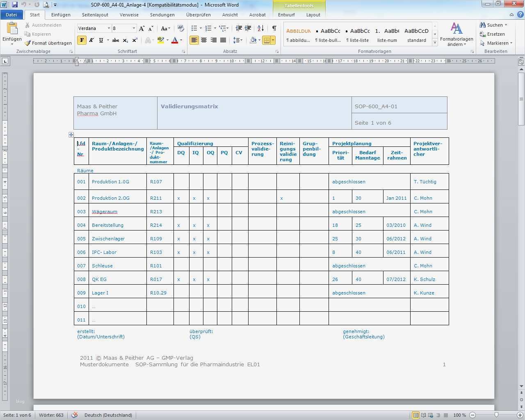This screenshot has height=420, width=525.
Task: Click the zoom slider handle
Action: 496,415
